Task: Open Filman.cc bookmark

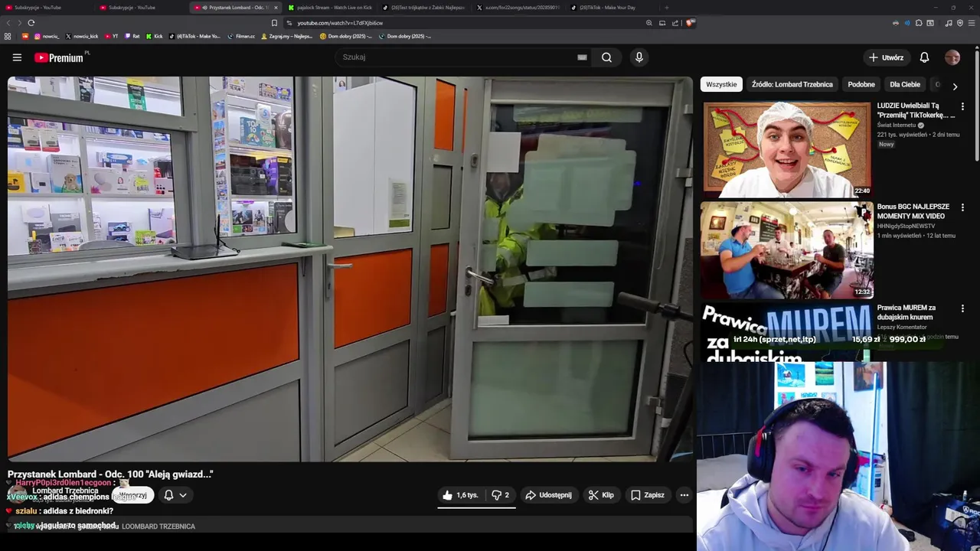Action: point(241,36)
